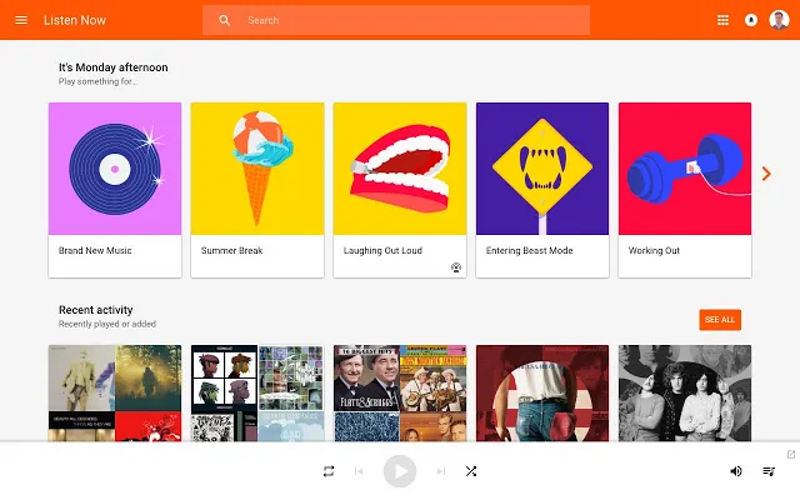
Task: Open the user account avatar
Action: point(779,20)
